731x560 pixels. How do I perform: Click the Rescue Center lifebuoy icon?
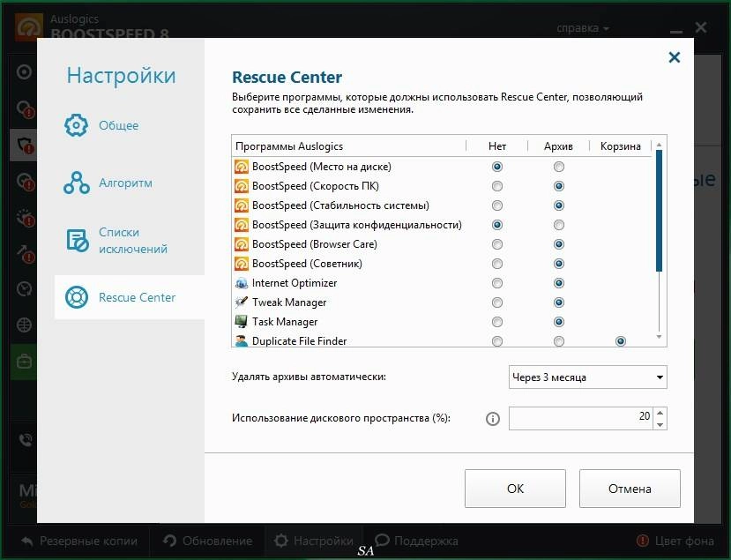pos(77,297)
